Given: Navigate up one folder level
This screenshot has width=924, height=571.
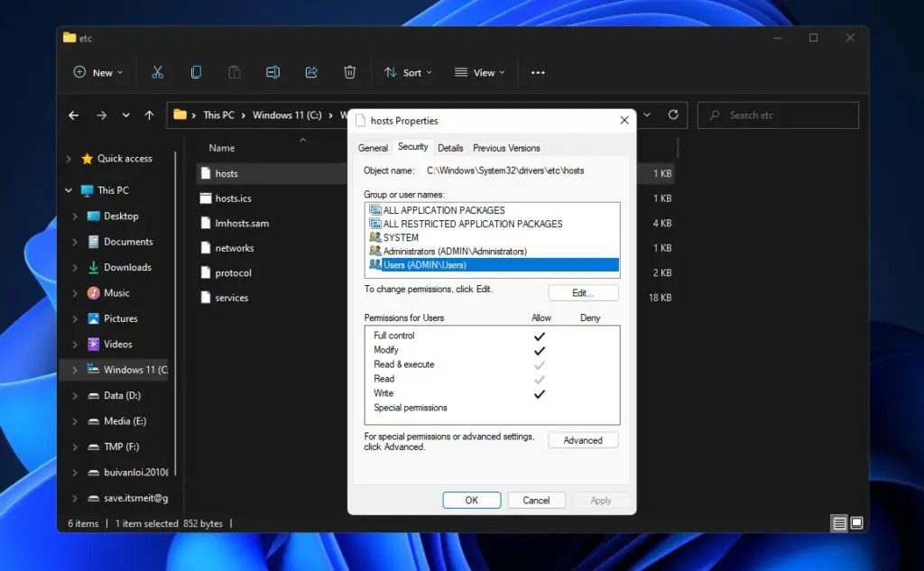Looking at the screenshot, I should click(150, 115).
